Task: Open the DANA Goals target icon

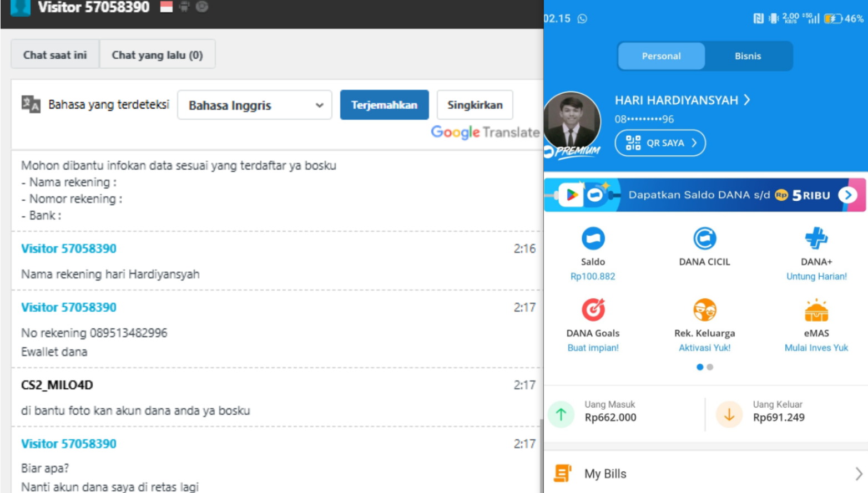Action: point(593,310)
